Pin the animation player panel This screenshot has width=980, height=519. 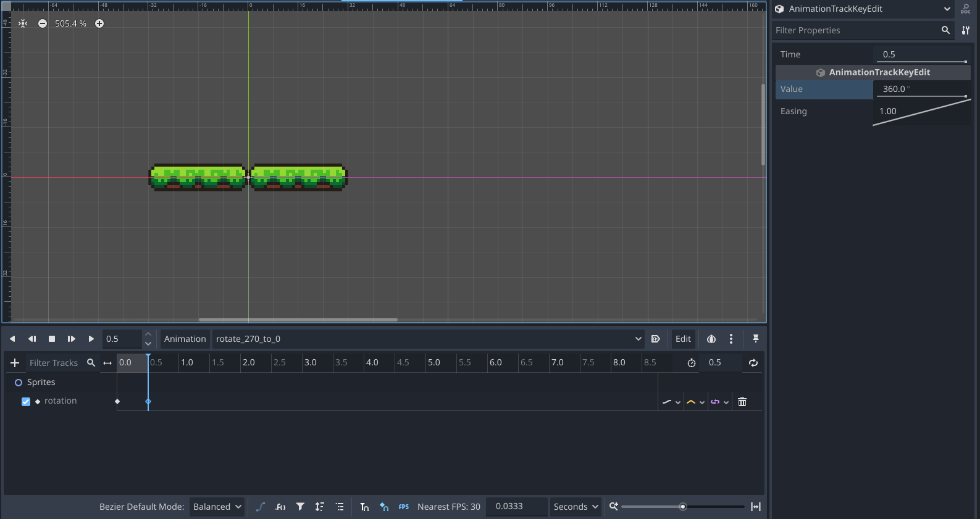755,339
